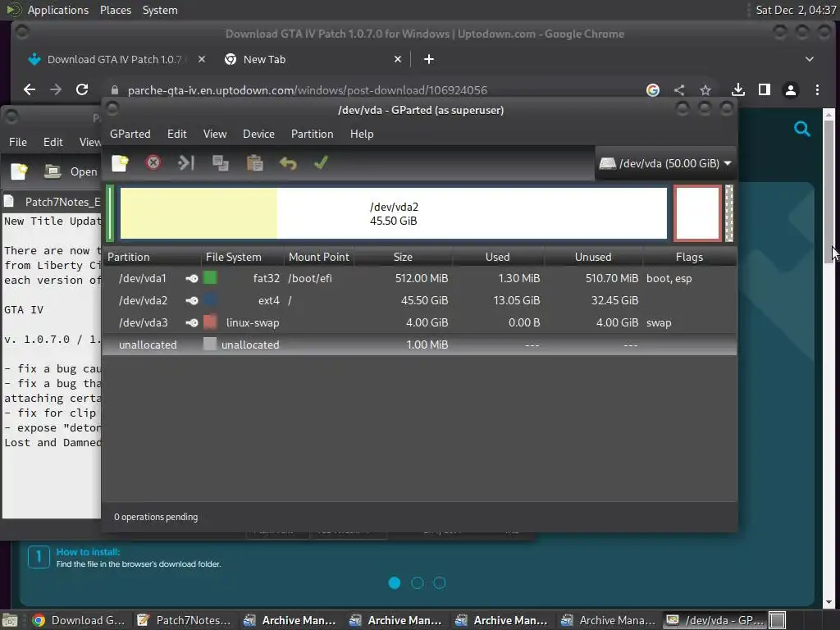840x630 pixels.
Task: Open the Edit menu in GParted
Action: (x=177, y=134)
